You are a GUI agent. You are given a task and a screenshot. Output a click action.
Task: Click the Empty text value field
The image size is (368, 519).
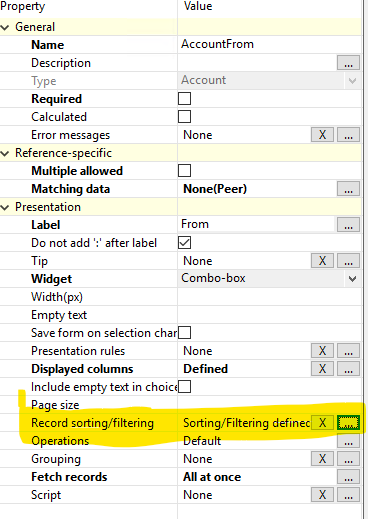(x=269, y=315)
